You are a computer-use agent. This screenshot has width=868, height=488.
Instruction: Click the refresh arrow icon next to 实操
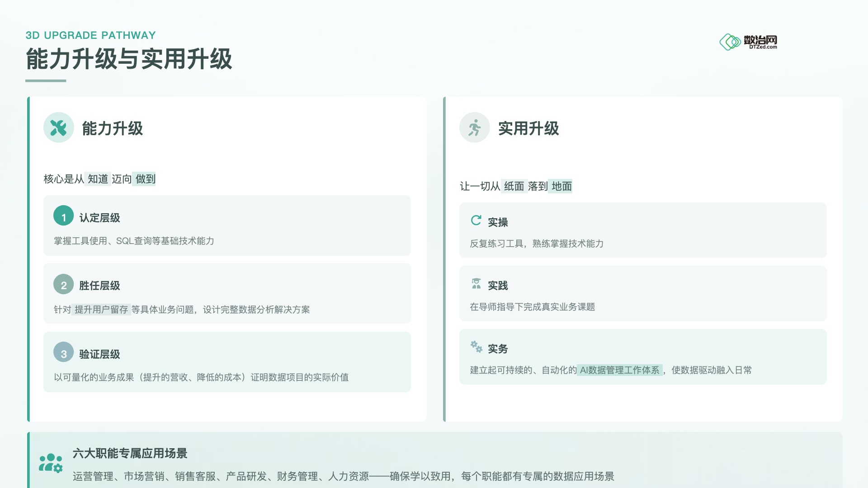pyautogui.click(x=476, y=221)
